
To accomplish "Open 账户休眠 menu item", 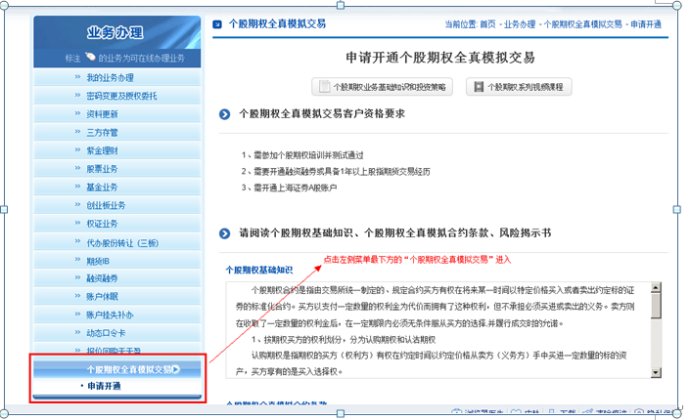I will [117, 296].
